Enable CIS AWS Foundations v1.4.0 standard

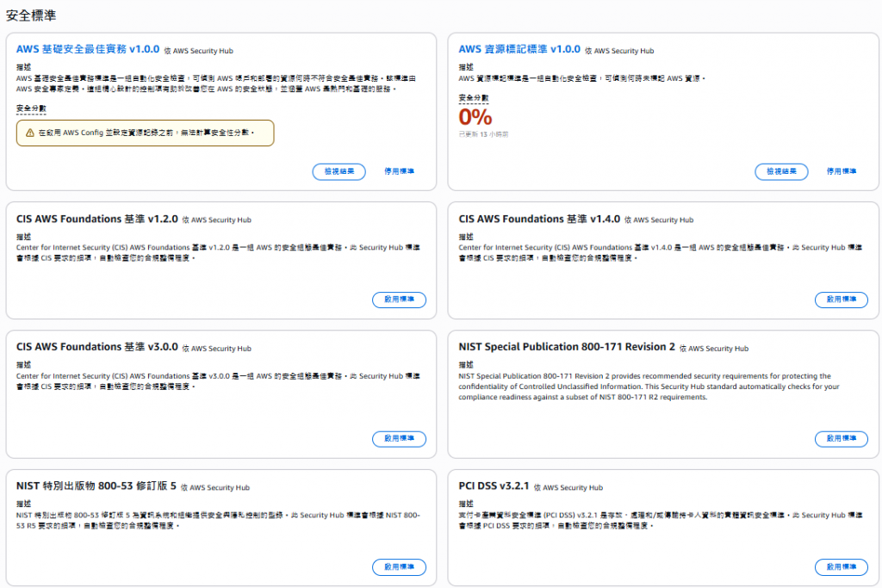coord(842,300)
